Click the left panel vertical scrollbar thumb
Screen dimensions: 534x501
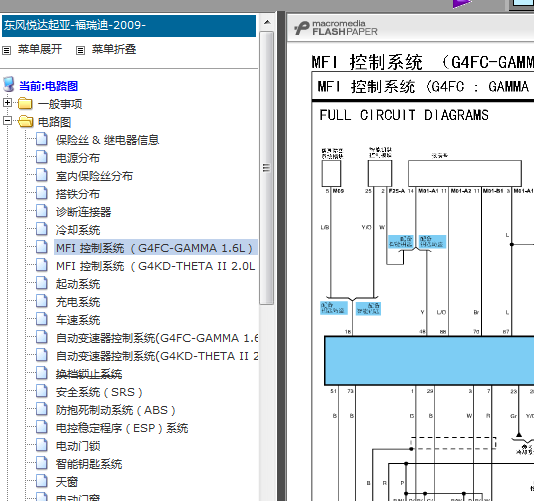tap(267, 168)
